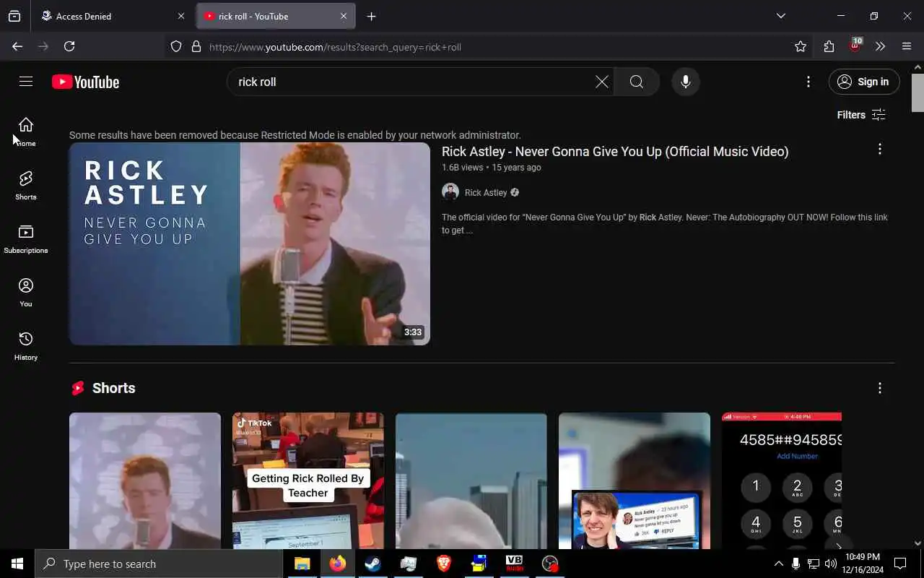
Task: Open the Firefox View icon at tab strip start
Action: click(14, 16)
